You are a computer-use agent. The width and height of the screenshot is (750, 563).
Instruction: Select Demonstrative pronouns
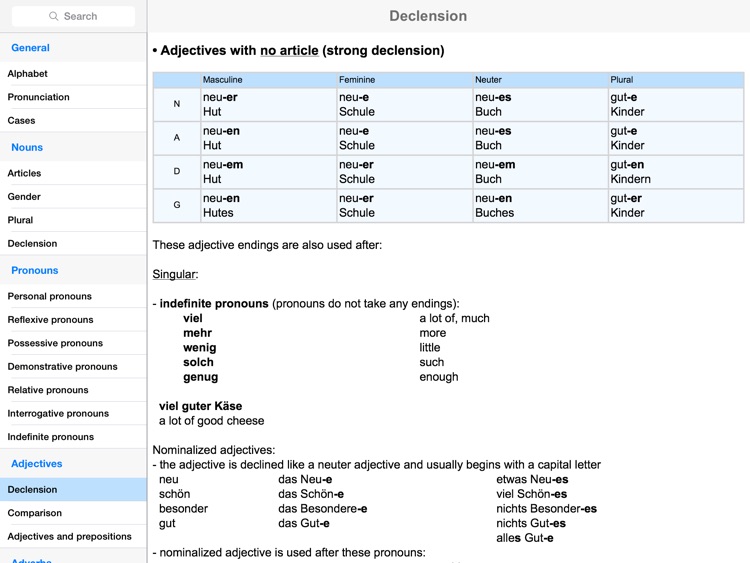(x=73, y=366)
